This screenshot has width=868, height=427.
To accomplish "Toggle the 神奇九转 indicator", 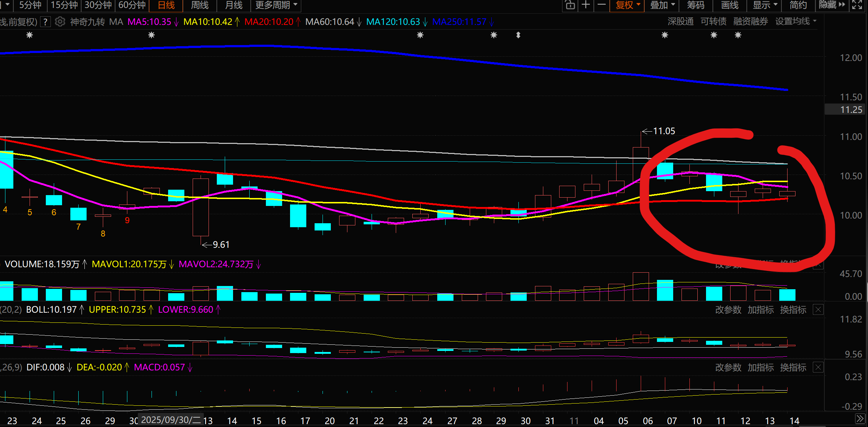I will (x=87, y=22).
